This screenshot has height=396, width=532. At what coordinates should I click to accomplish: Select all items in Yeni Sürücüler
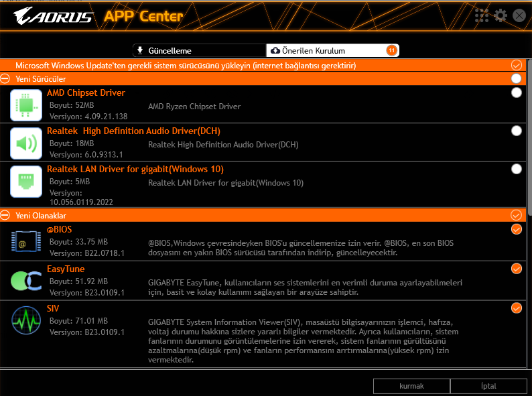[517, 78]
